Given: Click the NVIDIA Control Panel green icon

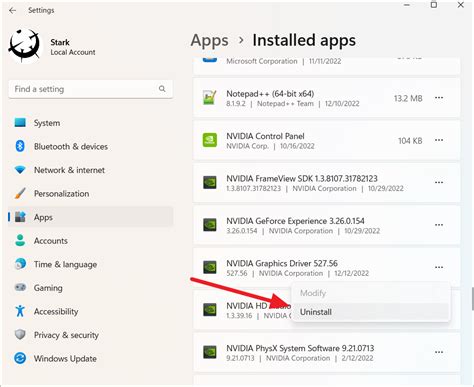Looking at the screenshot, I should coord(210,140).
